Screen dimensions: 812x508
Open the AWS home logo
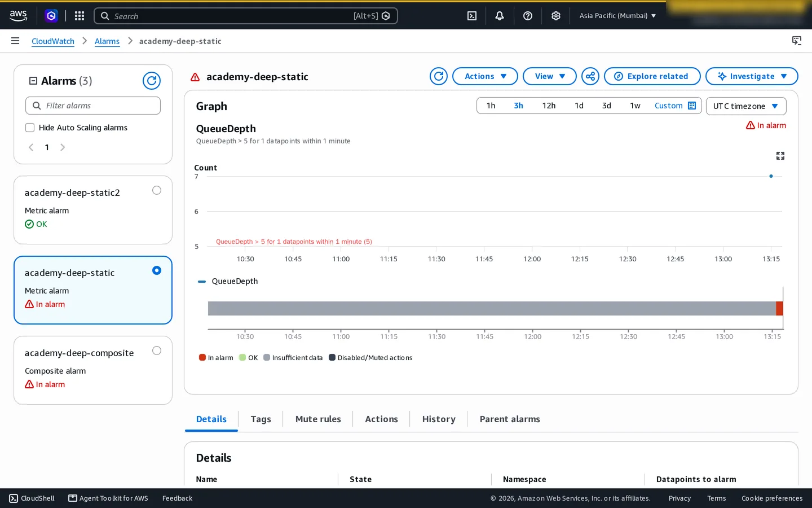coord(18,16)
